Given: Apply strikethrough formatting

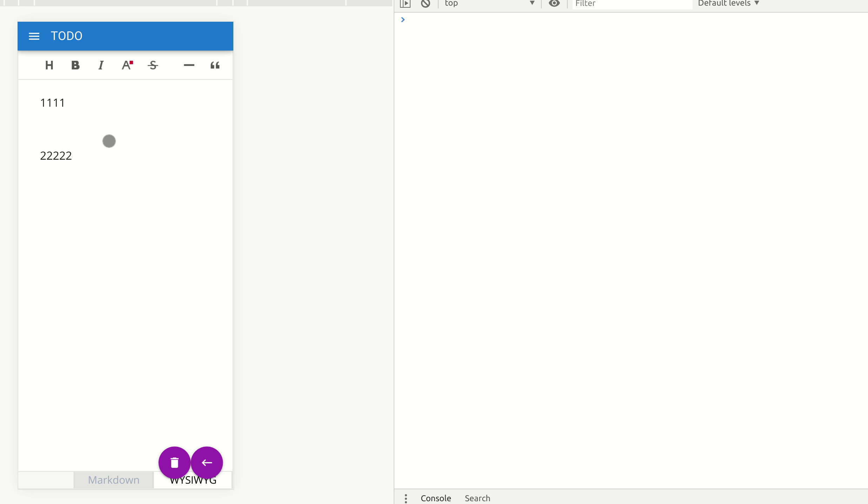Looking at the screenshot, I should [x=153, y=65].
